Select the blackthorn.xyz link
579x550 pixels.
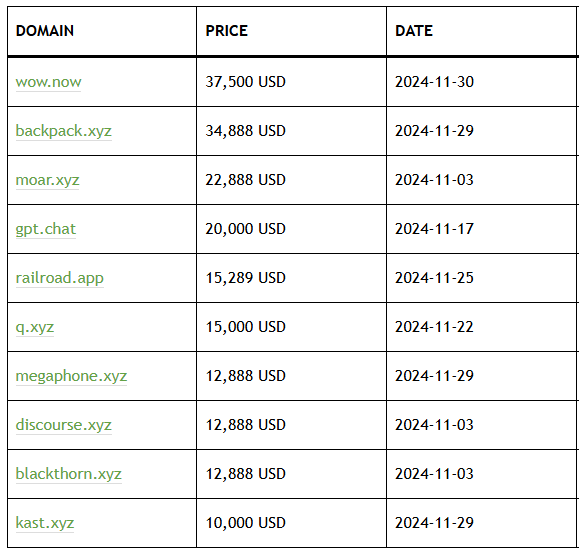[x=68, y=474]
